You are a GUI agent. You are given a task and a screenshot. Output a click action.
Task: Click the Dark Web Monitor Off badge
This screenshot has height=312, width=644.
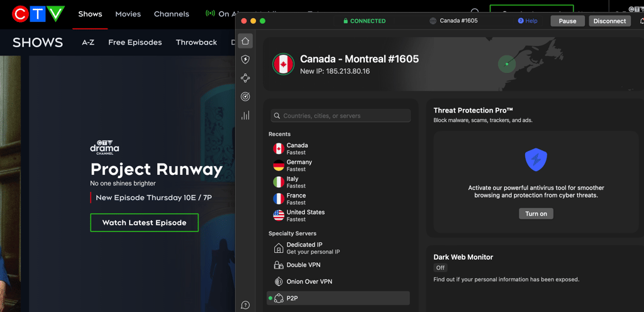tap(440, 268)
